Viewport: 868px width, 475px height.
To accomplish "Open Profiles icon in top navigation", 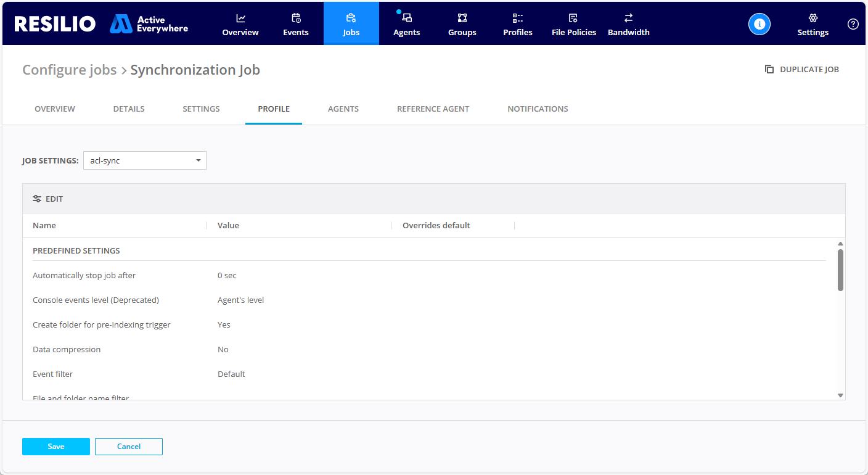I will pos(518,19).
